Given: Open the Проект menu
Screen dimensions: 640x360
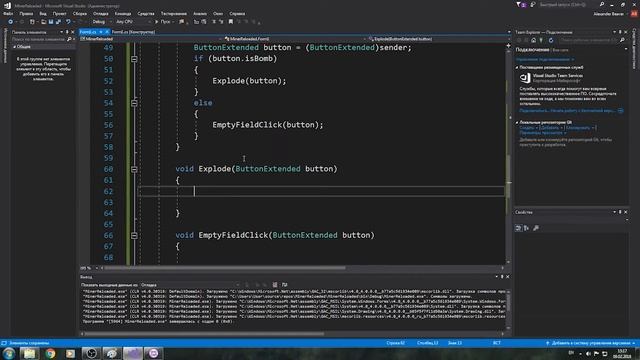Looking at the screenshot, I should point(59,13).
